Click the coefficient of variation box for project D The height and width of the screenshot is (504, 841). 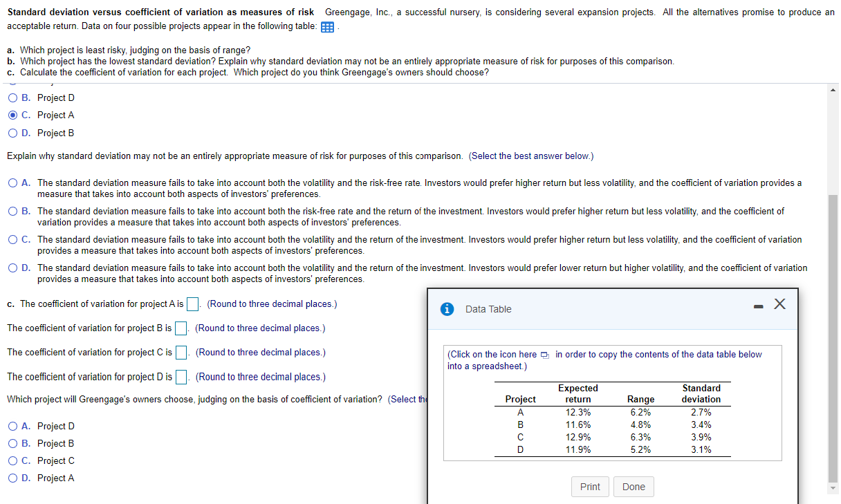click(x=181, y=376)
